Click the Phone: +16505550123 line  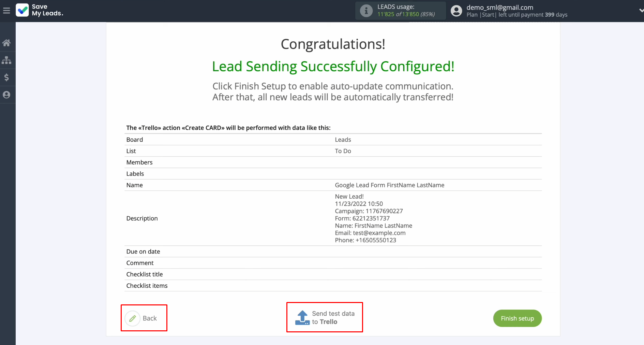pos(365,240)
